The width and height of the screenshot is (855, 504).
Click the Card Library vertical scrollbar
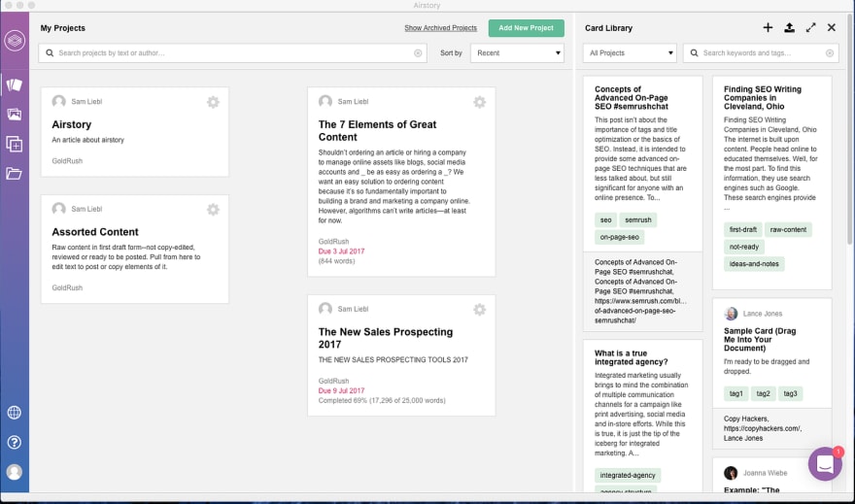(x=849, y=131)
